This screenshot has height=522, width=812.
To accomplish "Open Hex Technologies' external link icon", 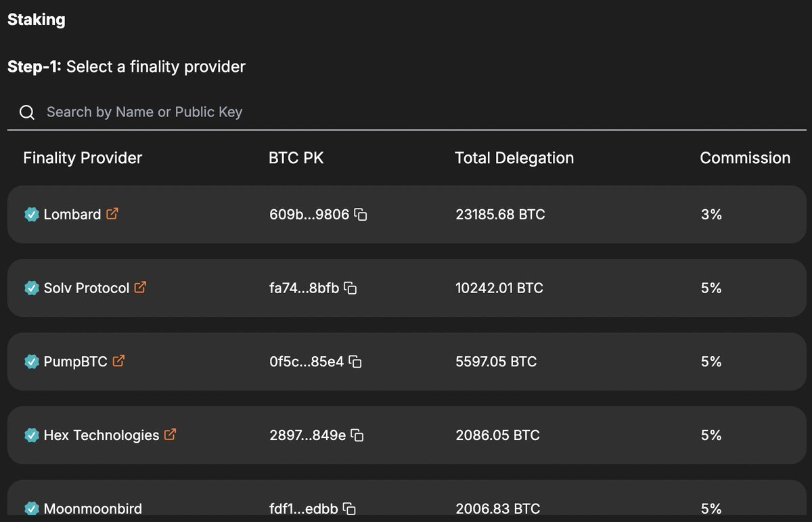I will 170,435.
